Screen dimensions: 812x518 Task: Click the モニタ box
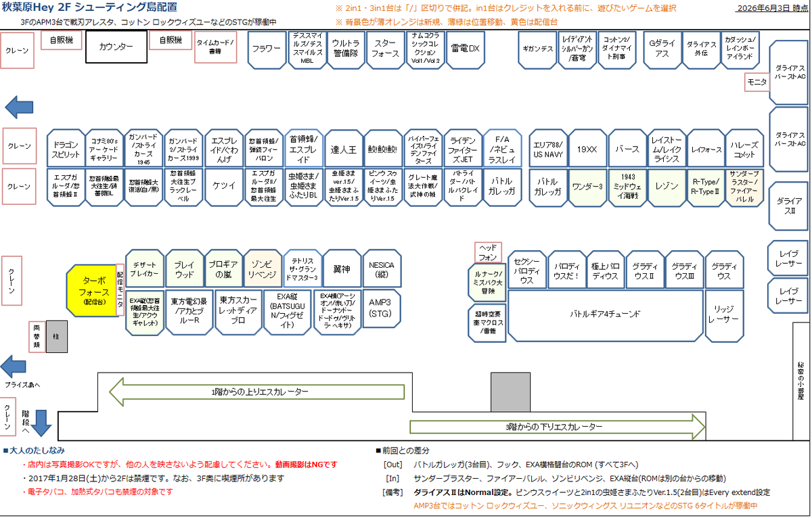tap(756, 82)
